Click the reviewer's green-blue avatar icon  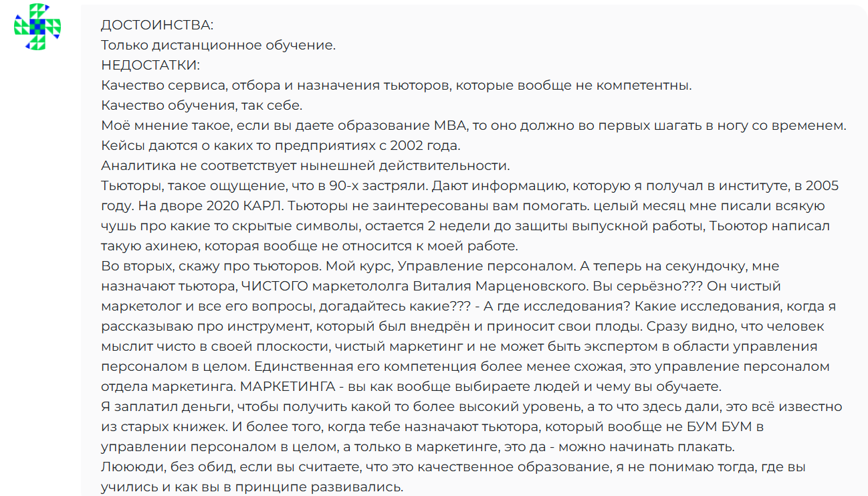pos(37,27)
